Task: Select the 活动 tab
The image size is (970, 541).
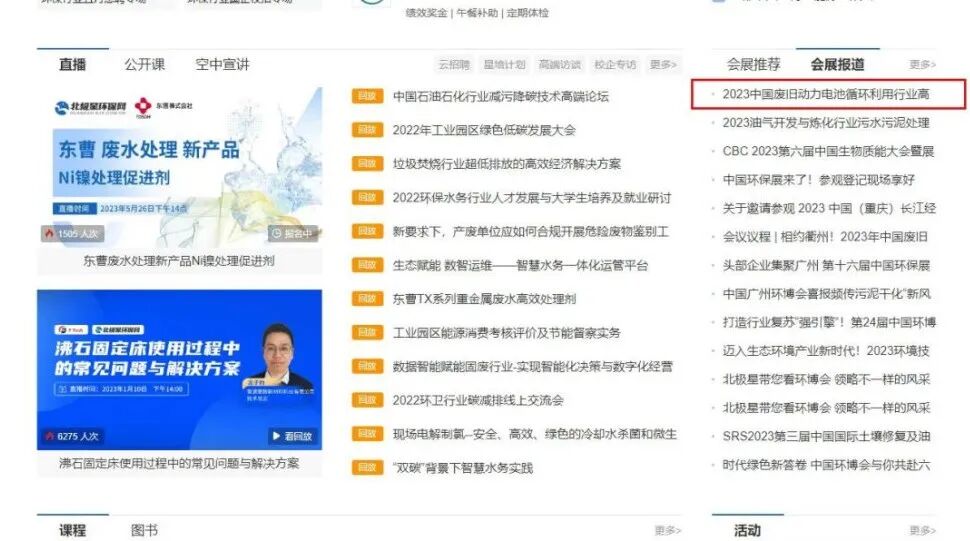Action: pos(747,530)
